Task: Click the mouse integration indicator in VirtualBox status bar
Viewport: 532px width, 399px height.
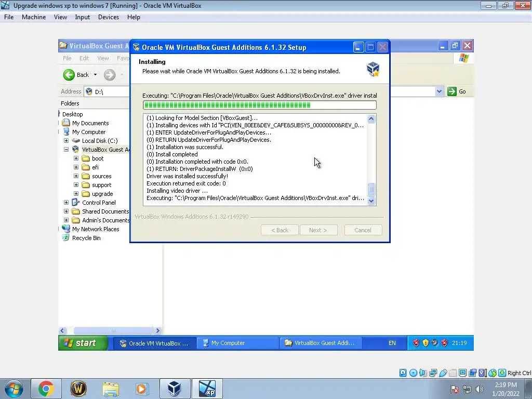Action: [x=493, y=373]
